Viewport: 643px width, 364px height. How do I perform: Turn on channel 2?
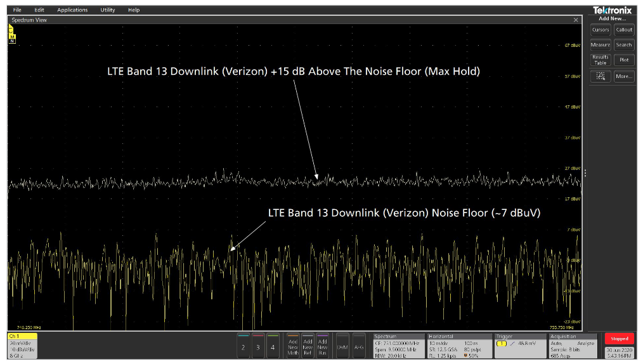click(x=243, y=346)
